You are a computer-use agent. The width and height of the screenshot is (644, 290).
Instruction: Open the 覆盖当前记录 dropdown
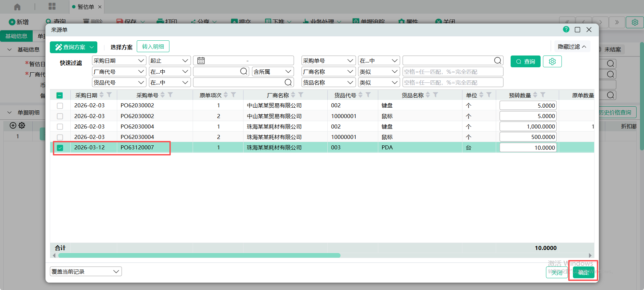pos(86,271)
